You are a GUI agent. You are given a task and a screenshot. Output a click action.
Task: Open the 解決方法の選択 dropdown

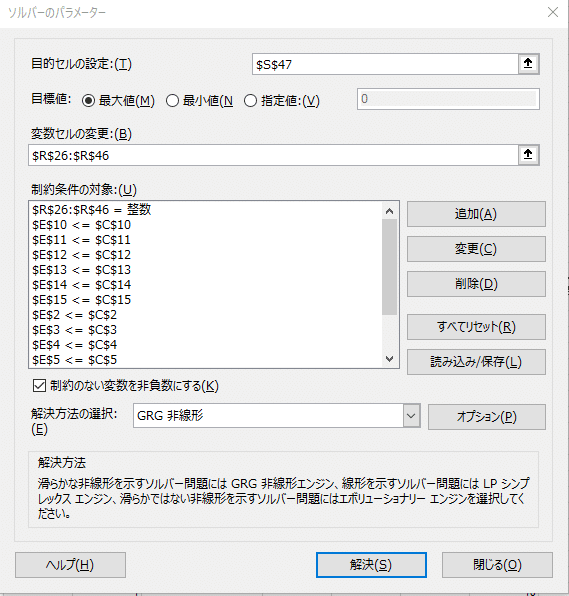pyautogui.click(x=411, y=415)
